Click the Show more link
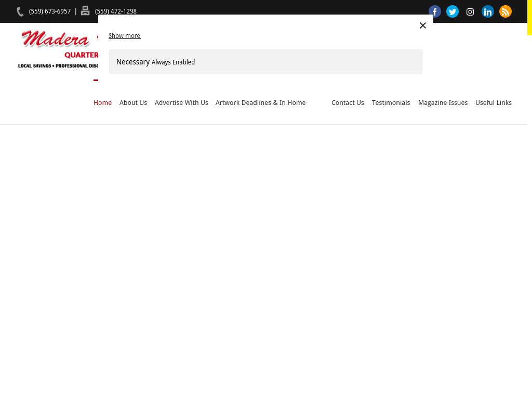The image size is (532, 399). (x=124, y=36)
